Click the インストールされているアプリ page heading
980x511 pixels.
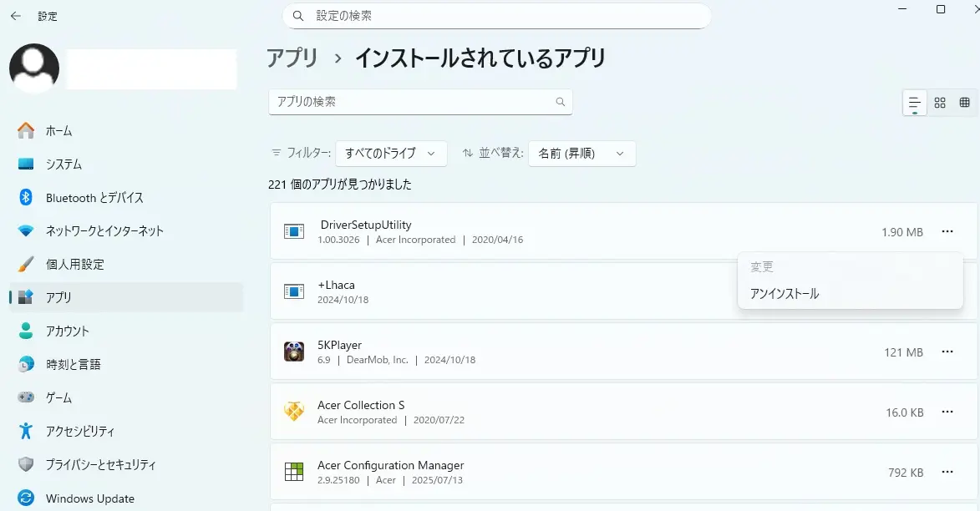480,58
